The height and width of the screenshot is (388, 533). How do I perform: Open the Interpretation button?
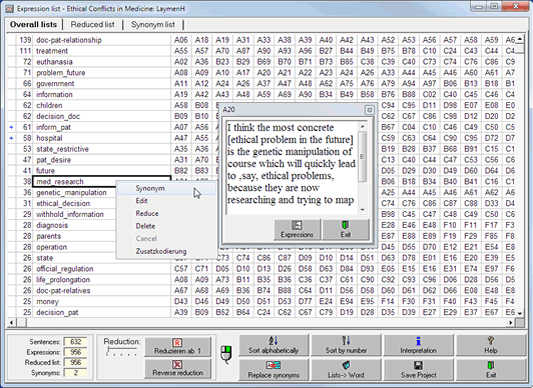(418, 345)
